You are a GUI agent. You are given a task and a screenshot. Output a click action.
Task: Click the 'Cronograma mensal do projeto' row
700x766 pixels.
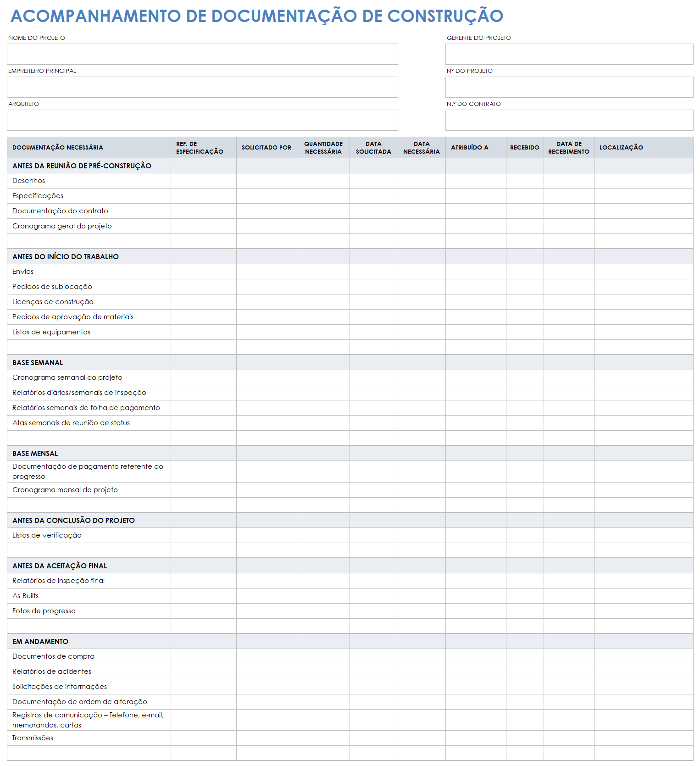[350, 490]
